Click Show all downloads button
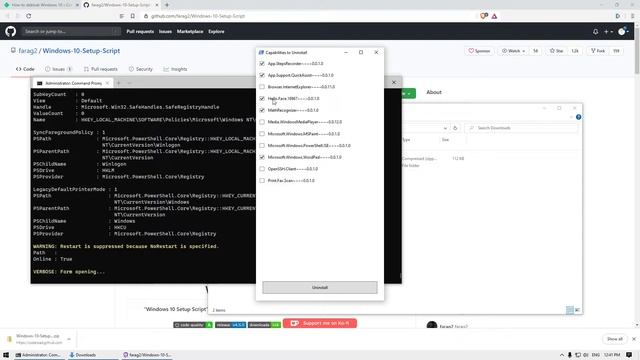The image size is (640, 360). pyautogui.click(x=614, y=339)
